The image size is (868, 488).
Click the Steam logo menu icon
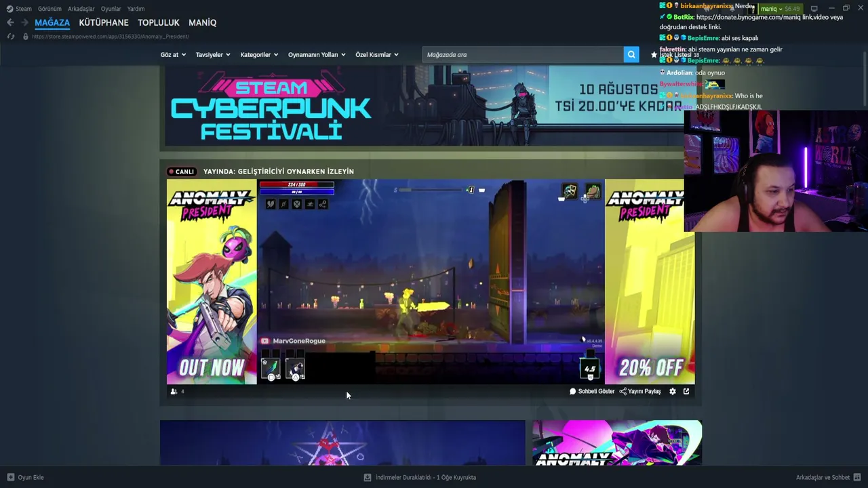9,9
